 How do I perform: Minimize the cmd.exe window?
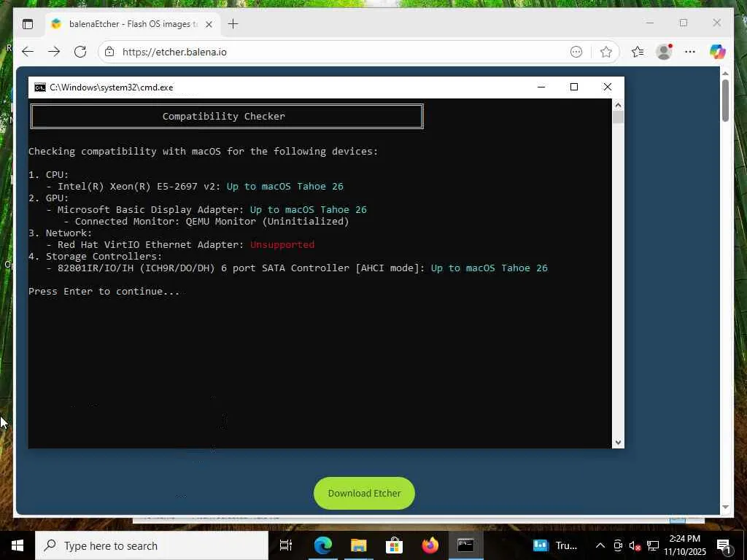point(541,87)
